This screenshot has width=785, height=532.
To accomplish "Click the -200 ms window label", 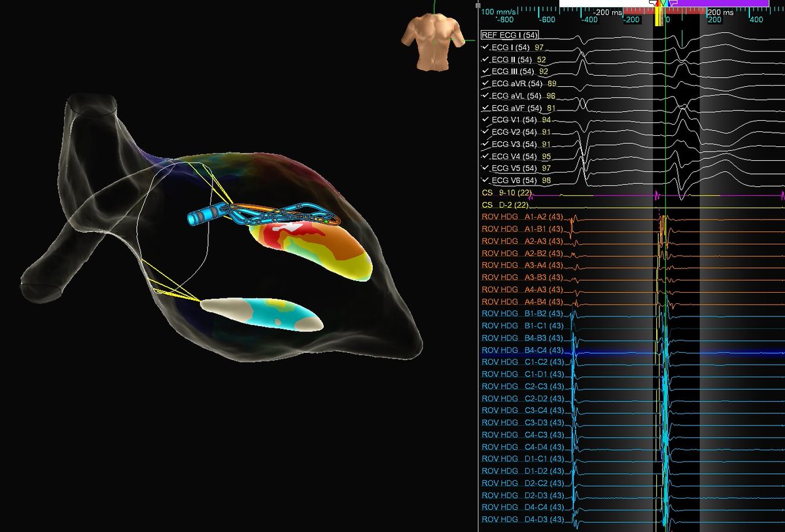I will tap(607, 12).
